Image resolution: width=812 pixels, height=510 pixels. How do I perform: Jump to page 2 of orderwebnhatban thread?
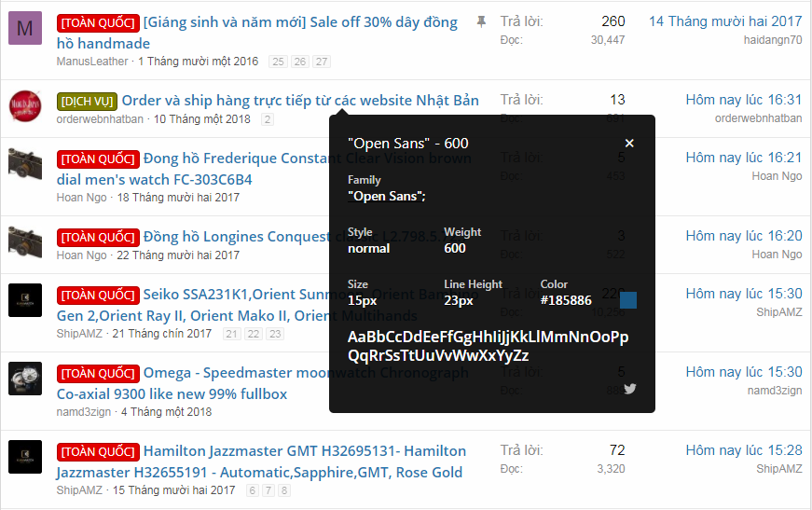coord(268,119)
